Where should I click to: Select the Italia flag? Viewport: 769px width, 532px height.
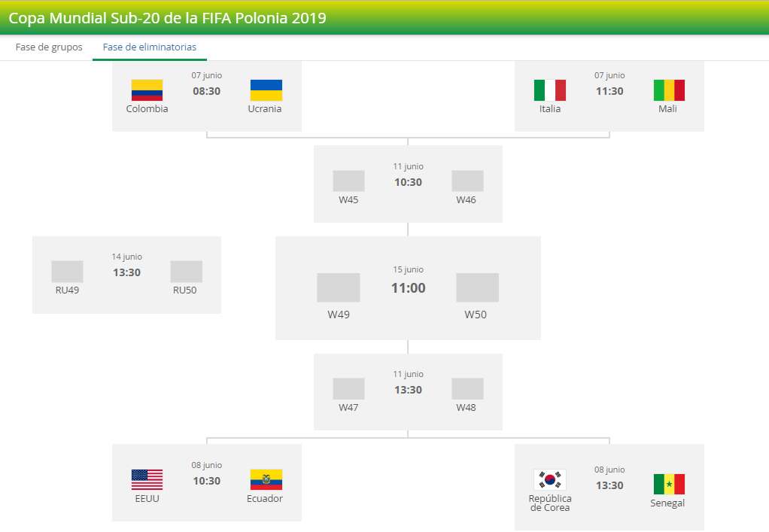click(x=550, y=90)
